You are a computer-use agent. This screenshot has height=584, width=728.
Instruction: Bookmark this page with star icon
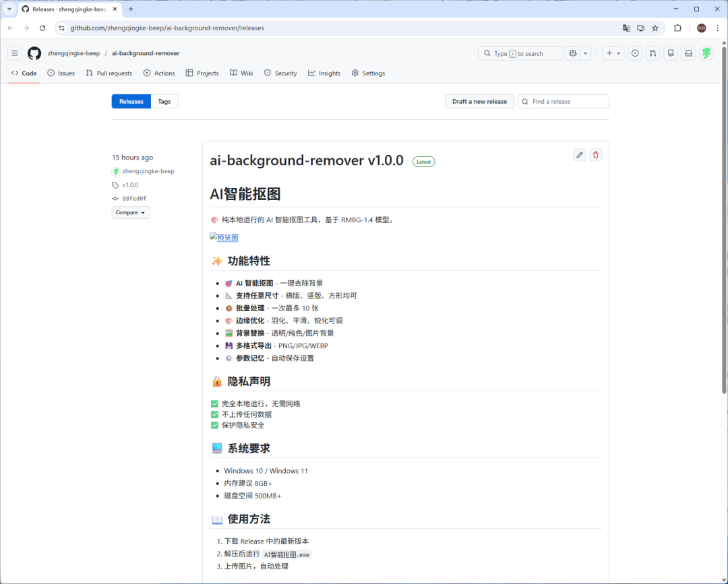tap(655, 28)
